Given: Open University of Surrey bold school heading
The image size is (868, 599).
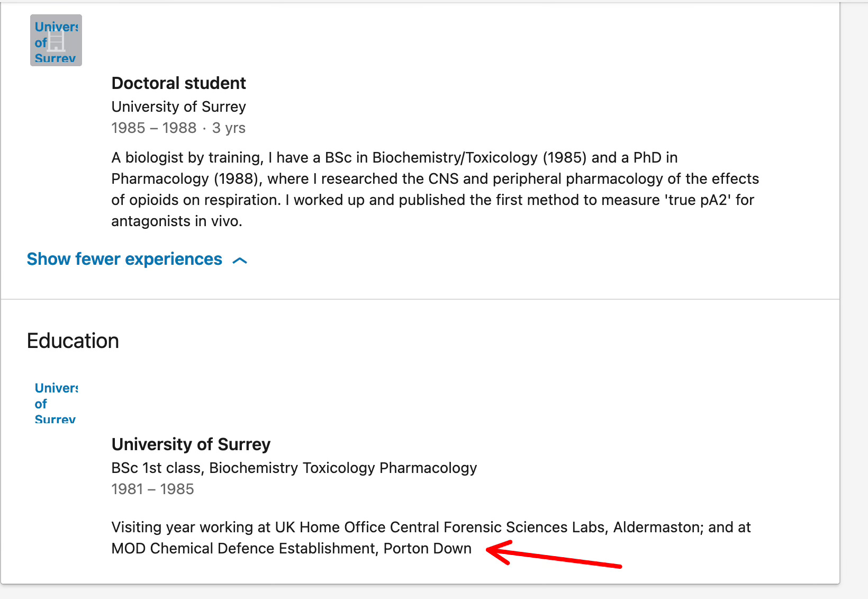Looking at the screenshot, I should coord(191,444).
